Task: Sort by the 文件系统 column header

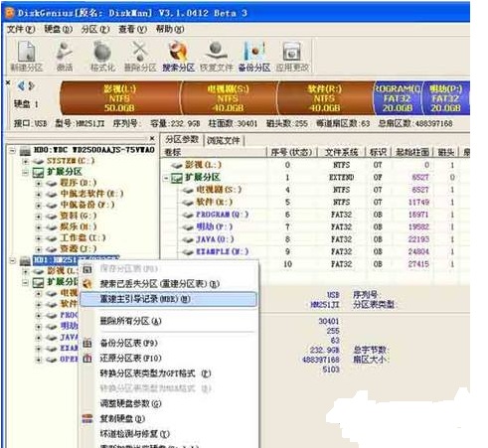Action: [x=341, y=153]
